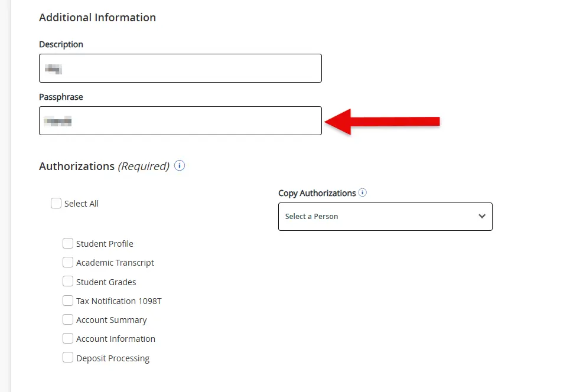The width and height of the screenshot is (583, 392).
Task: Check the Student Profile authorization
Action: pos(68,243)
